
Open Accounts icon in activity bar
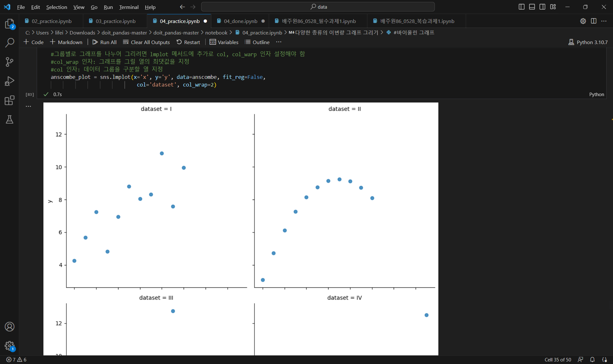(10, 327)
